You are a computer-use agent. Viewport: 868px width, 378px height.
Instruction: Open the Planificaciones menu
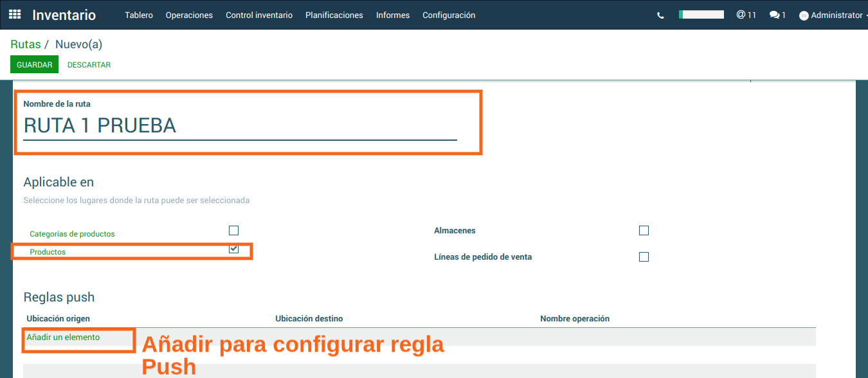334,15
